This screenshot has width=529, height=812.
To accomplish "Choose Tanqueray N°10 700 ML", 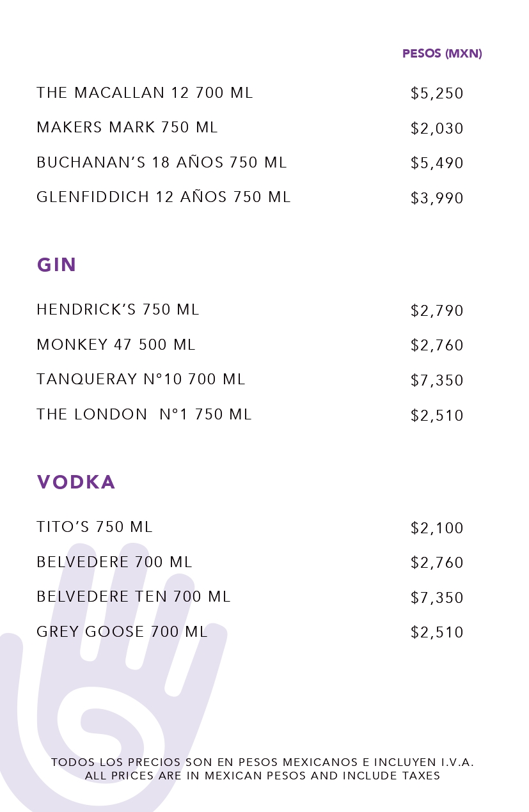I will (x=141, y=379).
